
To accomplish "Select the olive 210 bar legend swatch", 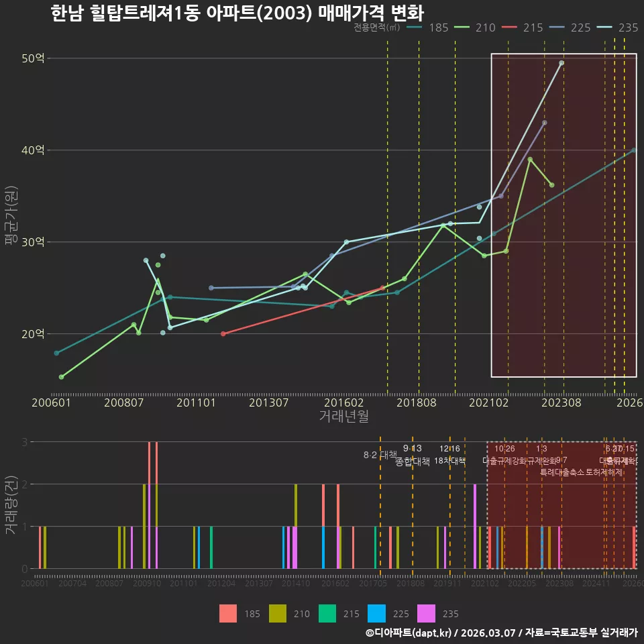I will (x=278, y=614).
